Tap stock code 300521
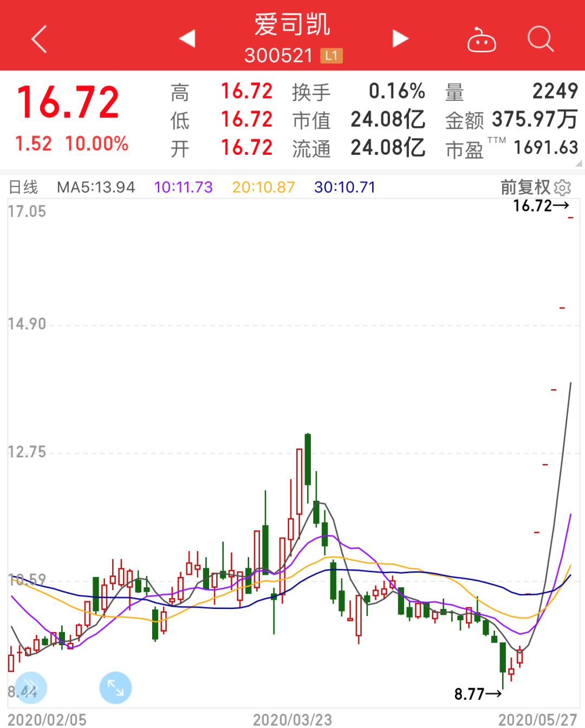Image resolution: width=585 pixels, height=728 pixels. point(278,56)
